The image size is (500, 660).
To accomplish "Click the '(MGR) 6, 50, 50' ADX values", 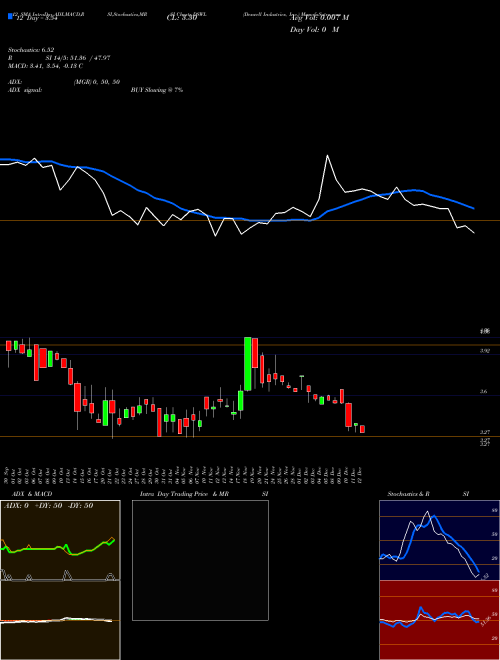I will click(x=97, y=82).
